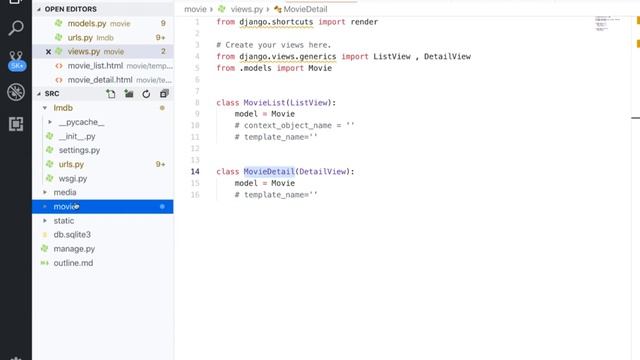Click the movie breadcrumb segment
Screen dimensions: 640x360
pyautogui.click(x=195, y=9)
